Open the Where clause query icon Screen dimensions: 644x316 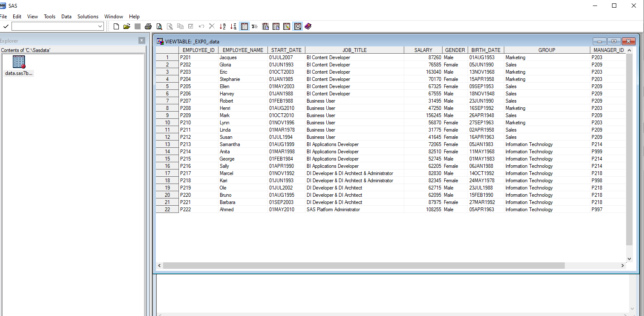click(298, 26)
